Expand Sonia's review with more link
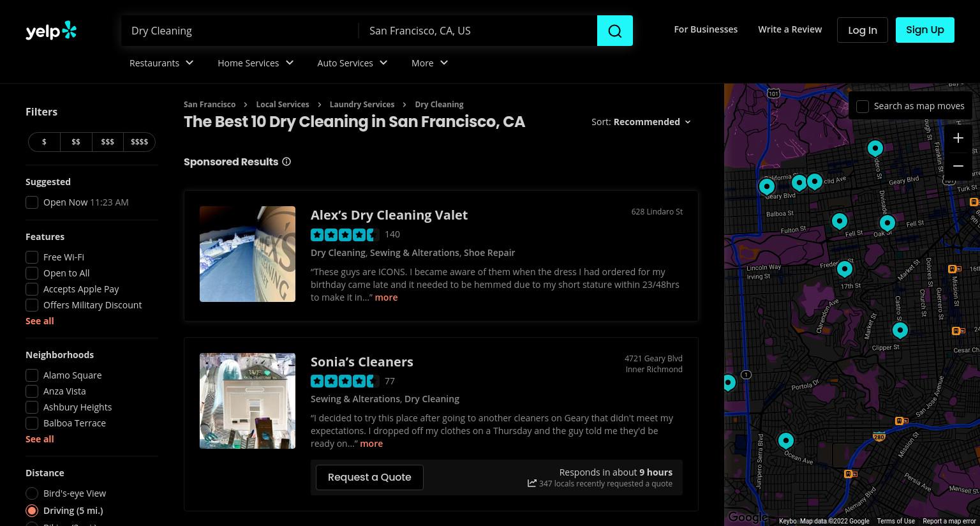The width and height of the screenshot is (980, 526). [371, 444]
